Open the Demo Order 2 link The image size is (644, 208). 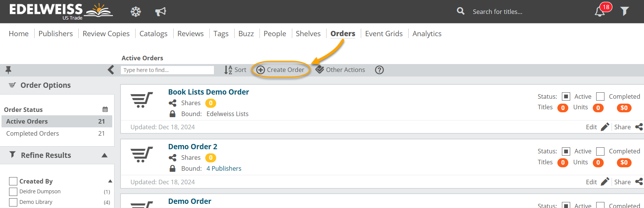[192, 147]
